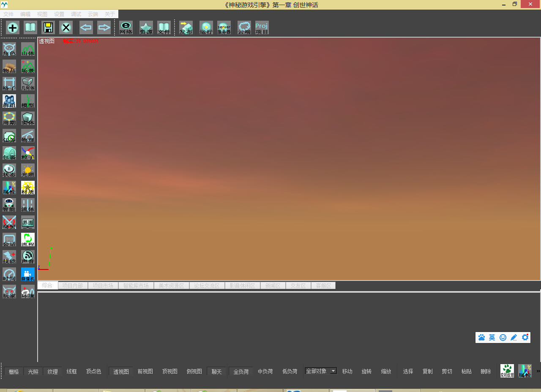541x392 pixels.
Task: Open the 任务 (quest) tool
Action: 9,136
